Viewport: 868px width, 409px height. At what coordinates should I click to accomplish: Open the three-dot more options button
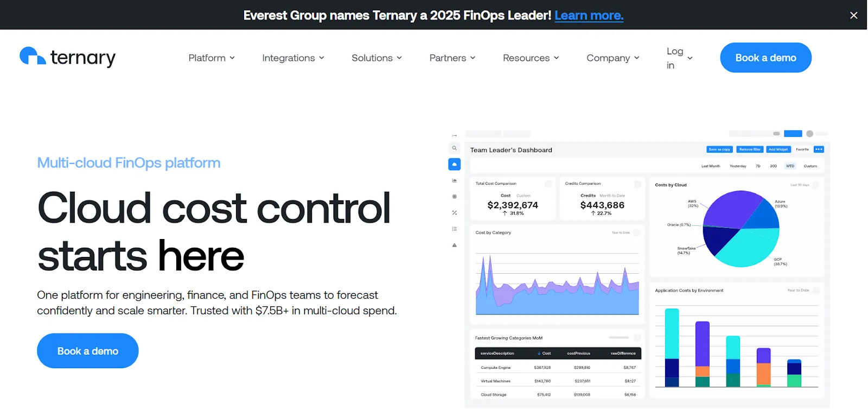[x=819, y=149]
